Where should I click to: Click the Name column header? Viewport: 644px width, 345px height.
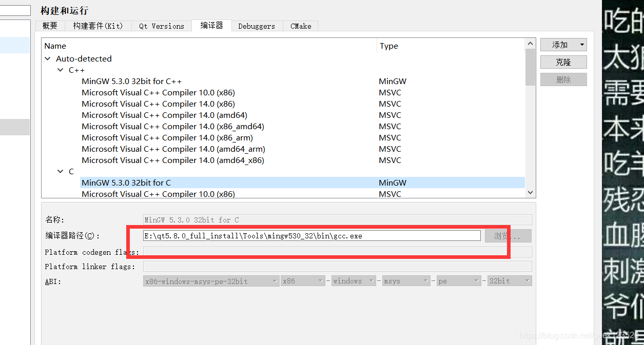[x=209, y=46]
